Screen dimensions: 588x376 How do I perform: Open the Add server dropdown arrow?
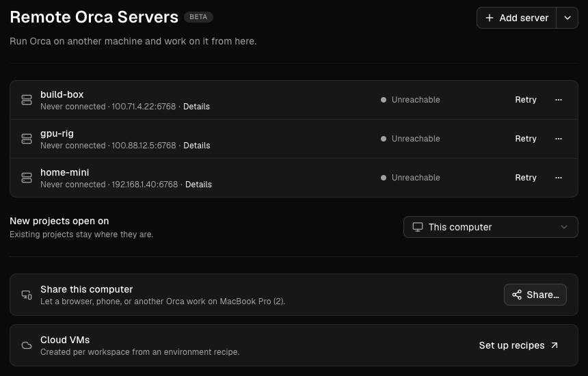point(567,18)
